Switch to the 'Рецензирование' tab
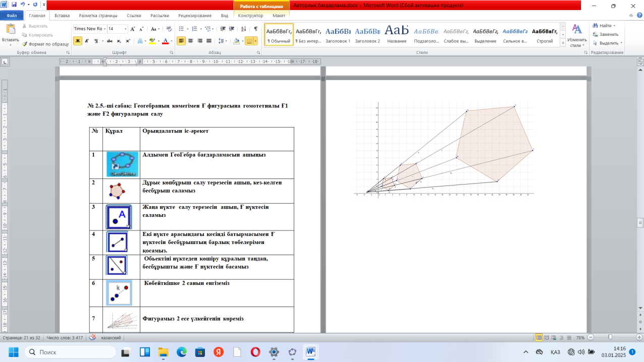 [x=196, y=16]
